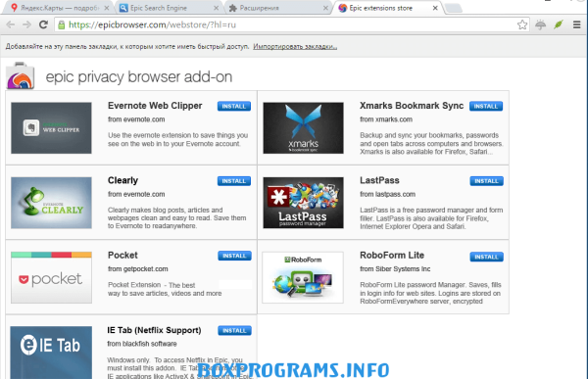Click the RoboForm Lite title
Image resolution: width=588 pixels, height=379 pixels.
point(392,256)
